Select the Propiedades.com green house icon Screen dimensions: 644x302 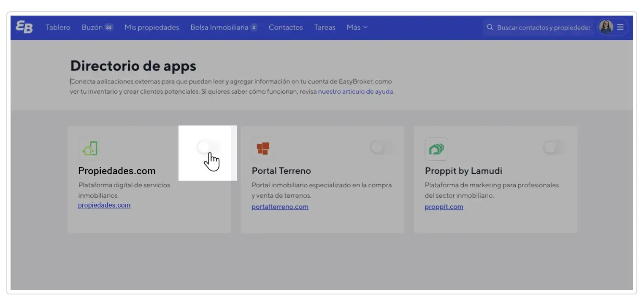click(x=89, y=148)
